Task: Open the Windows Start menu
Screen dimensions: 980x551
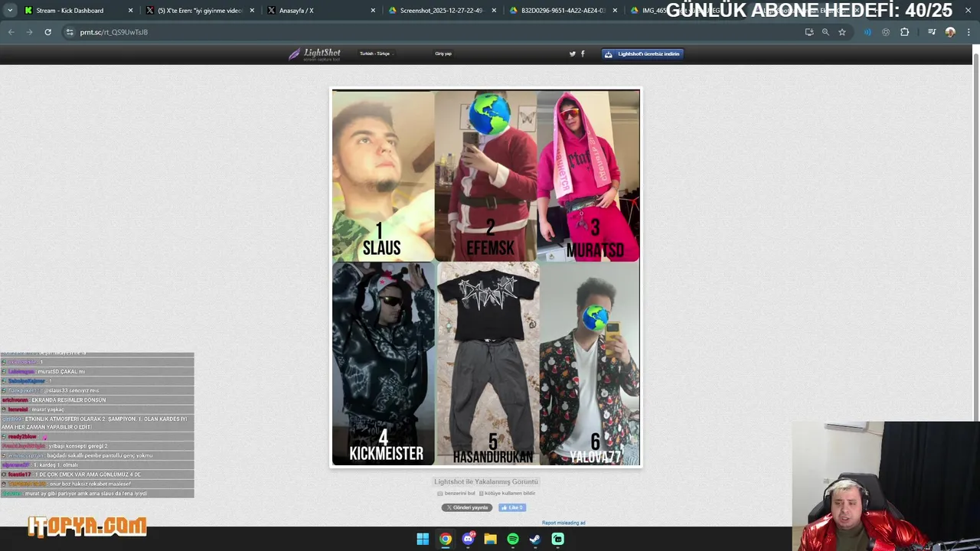Action: click(423, 539)
